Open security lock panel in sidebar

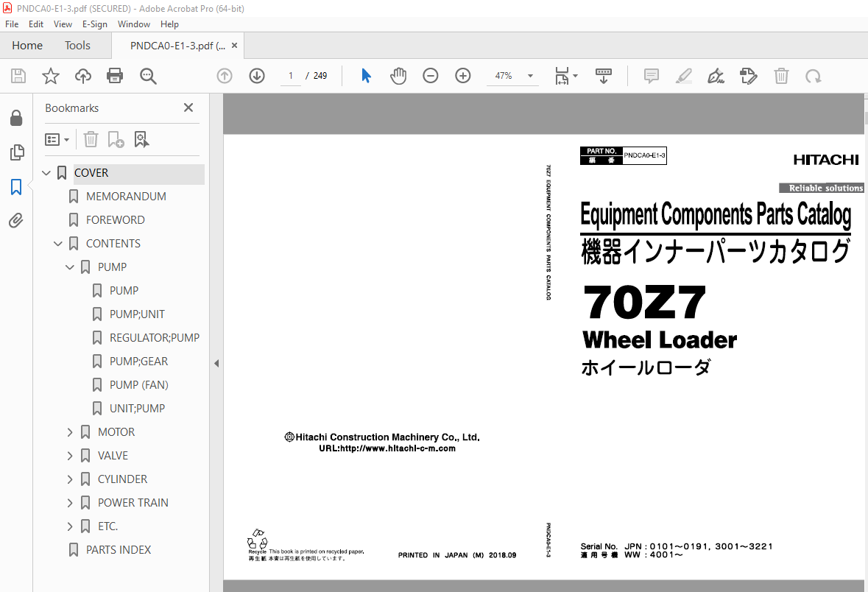(x=16, y=118)
